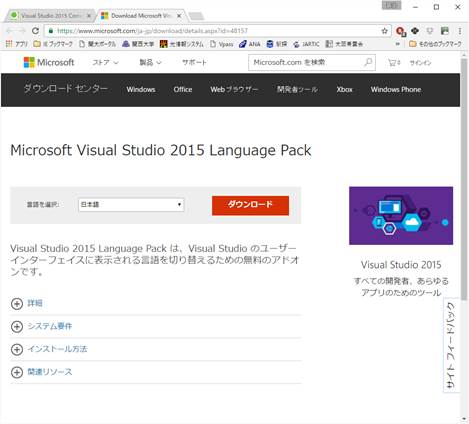
Task: Open the 関西大学 bookmark
Action: [138, 44]
